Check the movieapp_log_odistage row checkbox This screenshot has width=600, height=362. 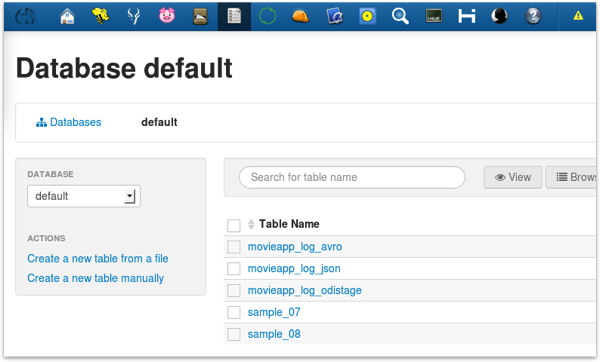point(234,290)
